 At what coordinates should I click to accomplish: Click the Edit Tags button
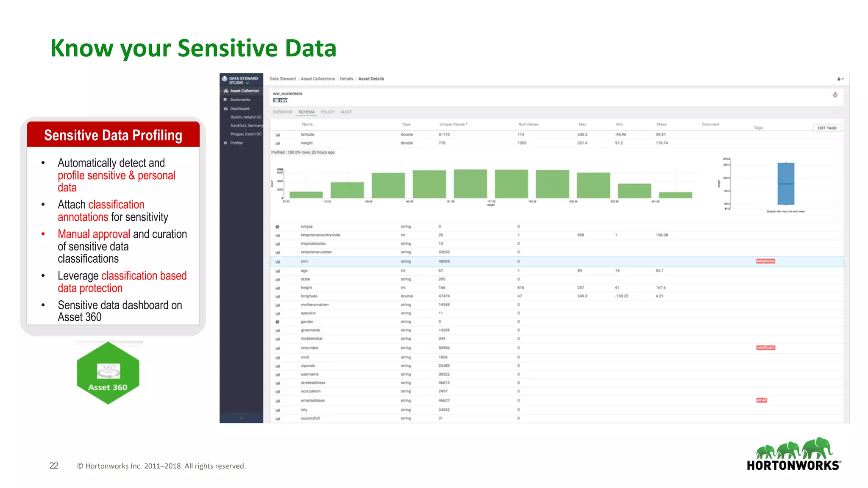(x=826, y=128)
